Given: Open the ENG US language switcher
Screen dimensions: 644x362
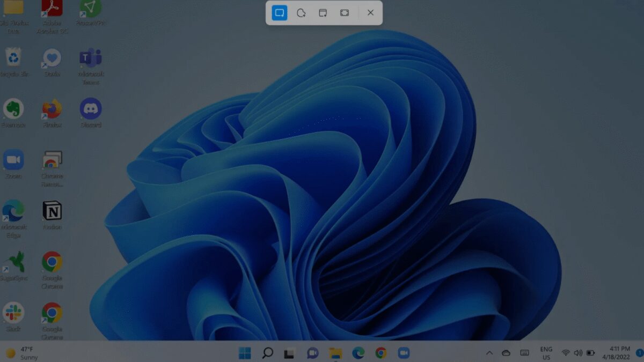Looking at the screenshot, I should pos(546,353).
